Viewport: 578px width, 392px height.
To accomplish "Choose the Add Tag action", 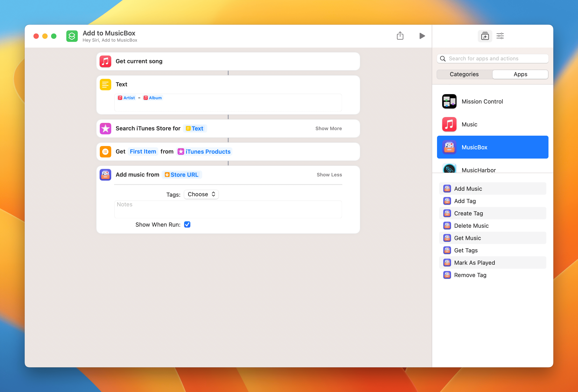I will [493, 201].
